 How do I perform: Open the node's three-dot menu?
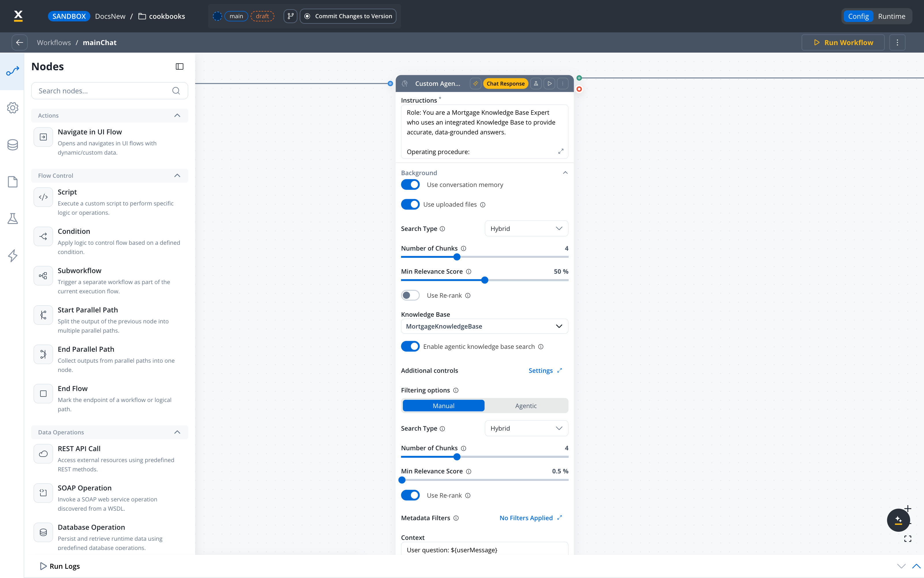(562, 83)
